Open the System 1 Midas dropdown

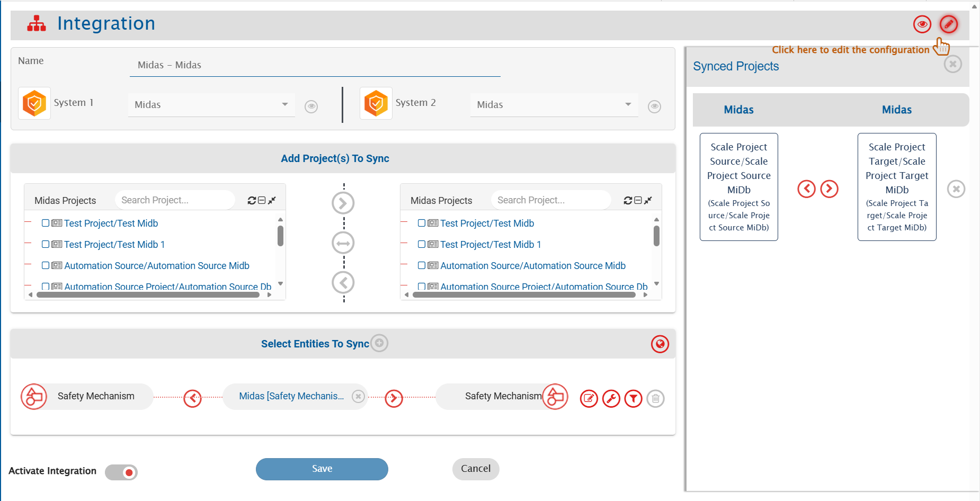pos(211,105)
